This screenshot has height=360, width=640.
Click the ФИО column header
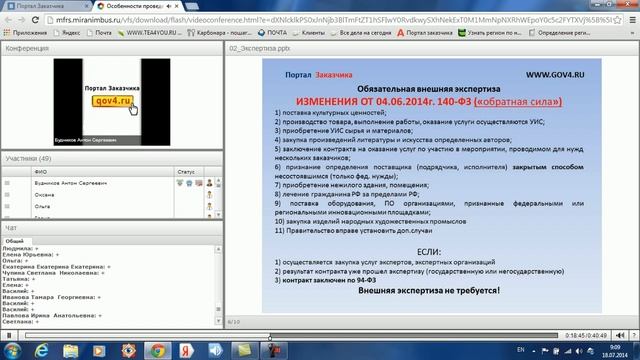102,172
